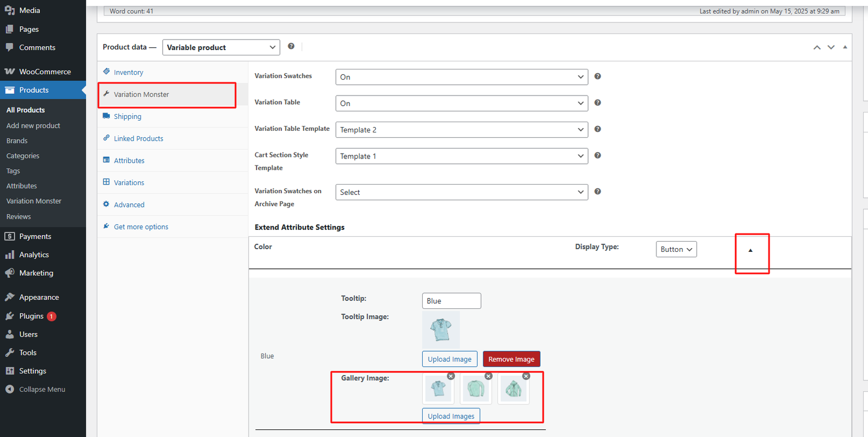Open the Variable product type dropdown
Image resolution: width=868 pixels, height=437 pixels.
(x=221, y=48)
